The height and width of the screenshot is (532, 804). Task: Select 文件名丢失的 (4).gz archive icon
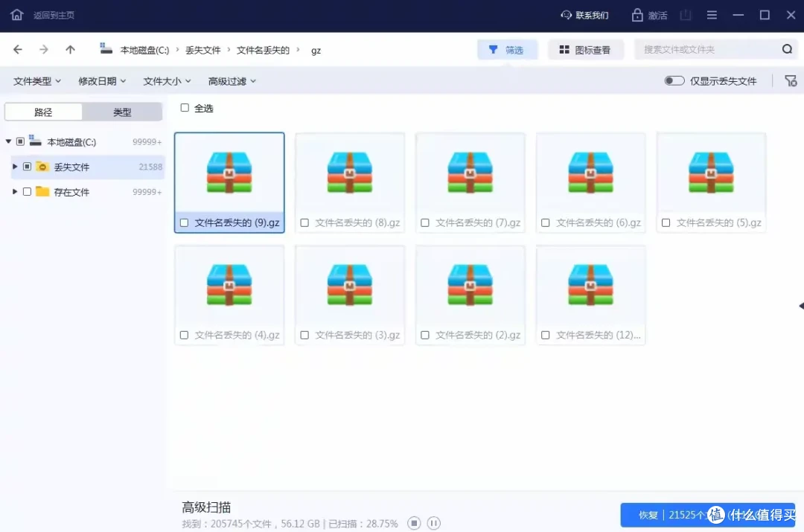tap(229, 285)
